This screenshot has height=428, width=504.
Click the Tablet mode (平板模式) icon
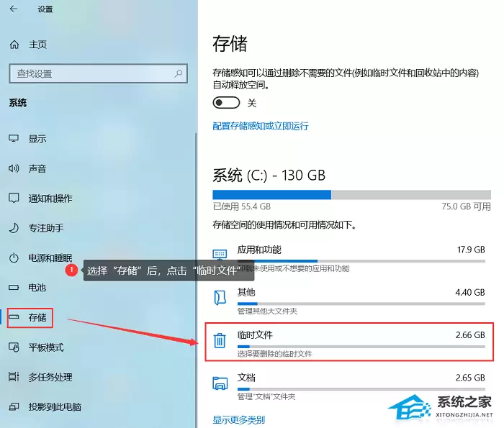coord(14,347)
